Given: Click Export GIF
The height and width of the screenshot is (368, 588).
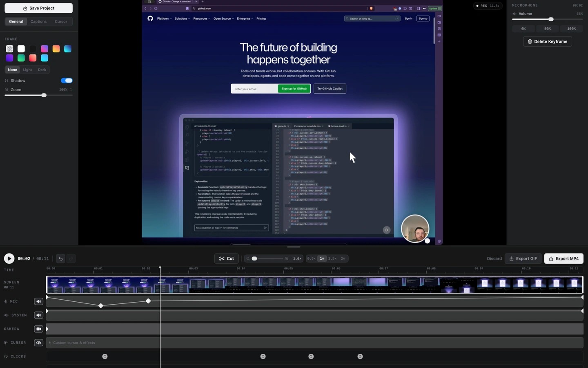Looking at the screenshot, I should click(523, 258).
